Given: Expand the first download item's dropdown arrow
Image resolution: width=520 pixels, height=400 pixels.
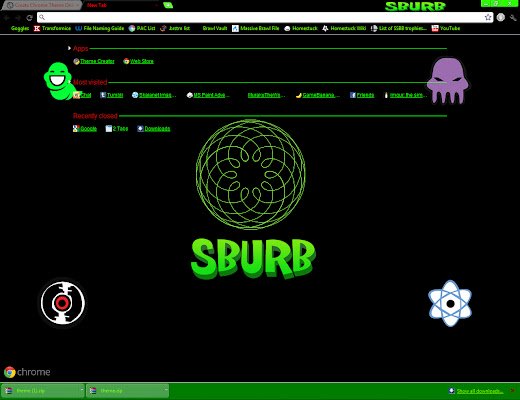Looking at the screenshot, I should click(x=82, y=390).
